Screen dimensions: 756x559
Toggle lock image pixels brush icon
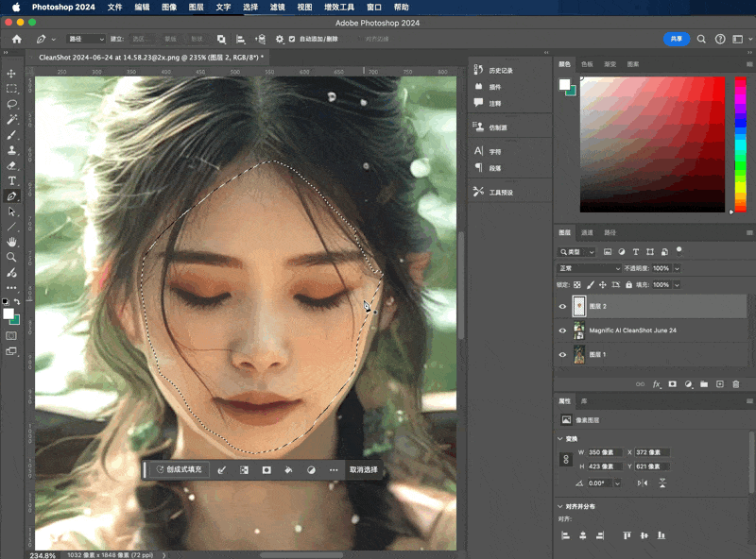[x=590, y=285]
